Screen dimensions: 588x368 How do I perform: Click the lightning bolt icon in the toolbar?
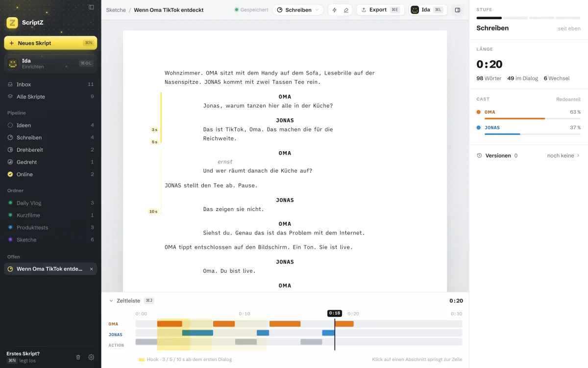335,10
